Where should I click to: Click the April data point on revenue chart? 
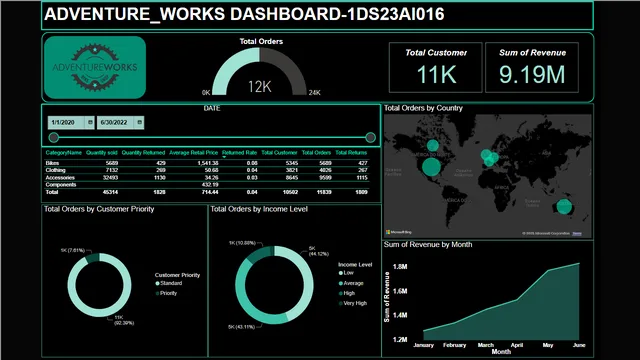[x=517, y=300]
